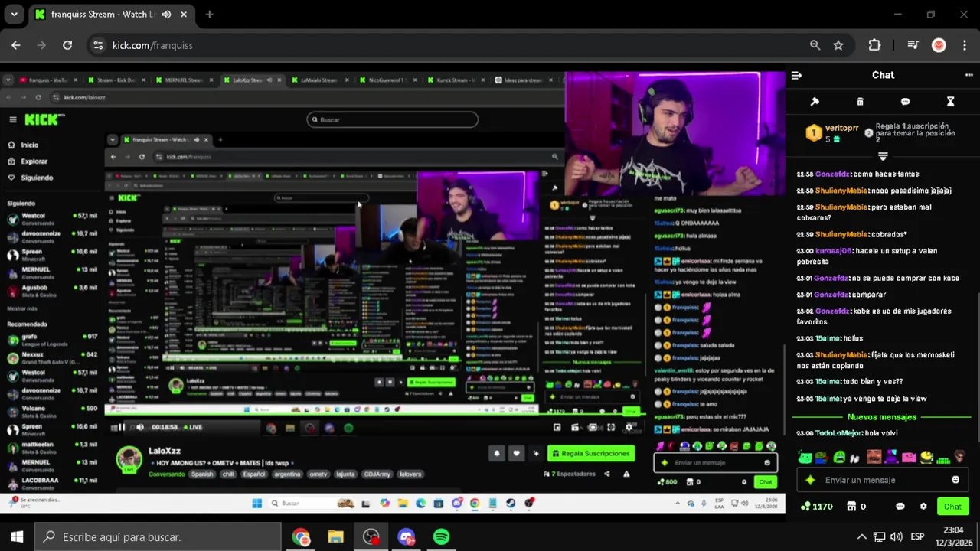980x551 pixels.
Task: Open Chrome from the taskbar
Action: click(x=300, y=536)
